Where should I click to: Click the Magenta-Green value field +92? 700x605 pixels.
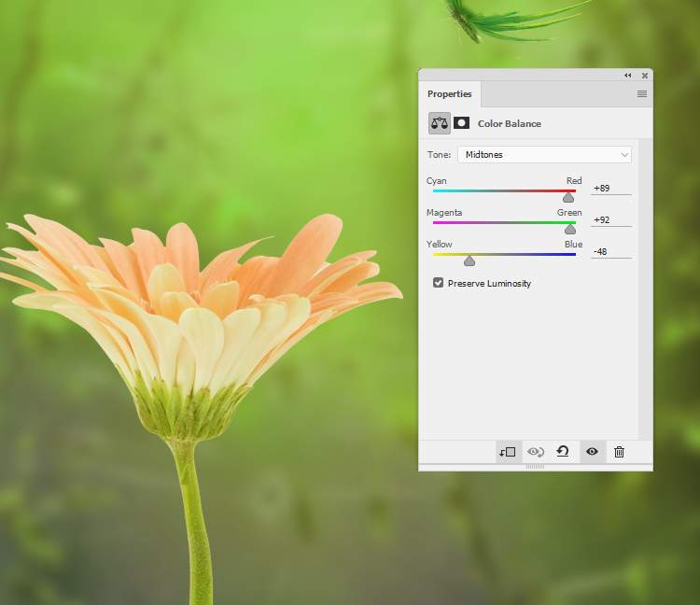pyautogui.click(x=610, y=220)
